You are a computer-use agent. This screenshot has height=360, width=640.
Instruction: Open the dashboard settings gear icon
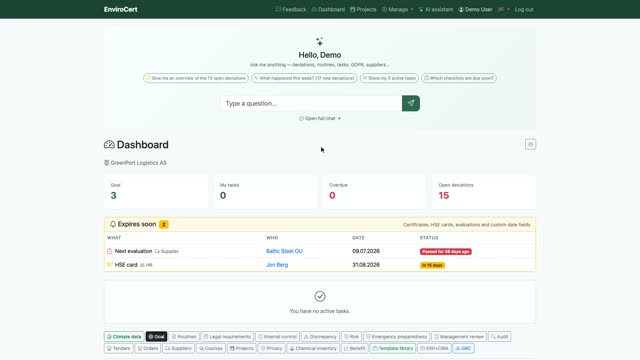coord(530,144)
